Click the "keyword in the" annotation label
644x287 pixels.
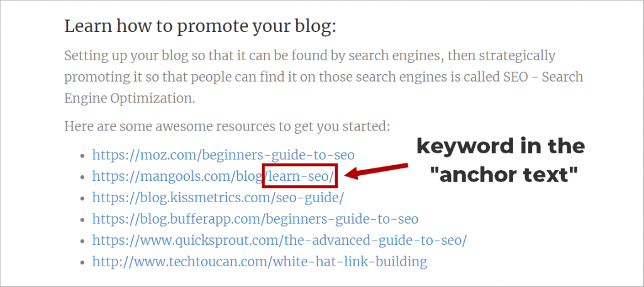pyautogui.click(x=501, y=147)
